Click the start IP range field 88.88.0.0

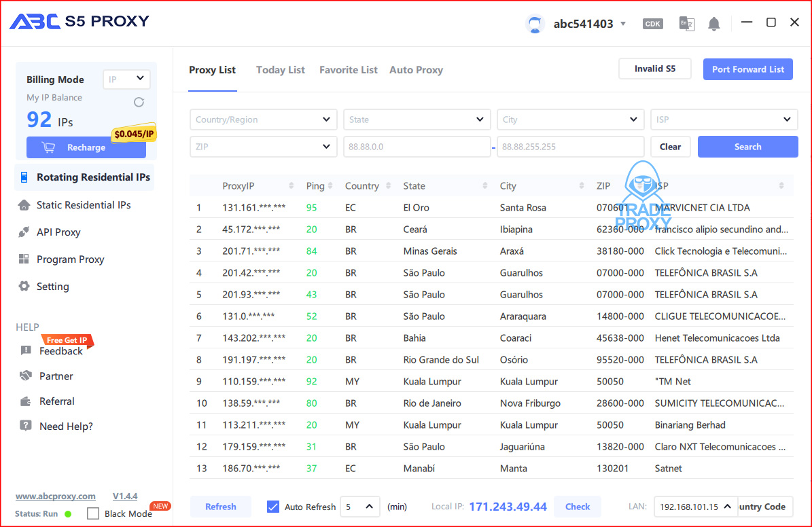pyautogui.click(x=417, y=147)
